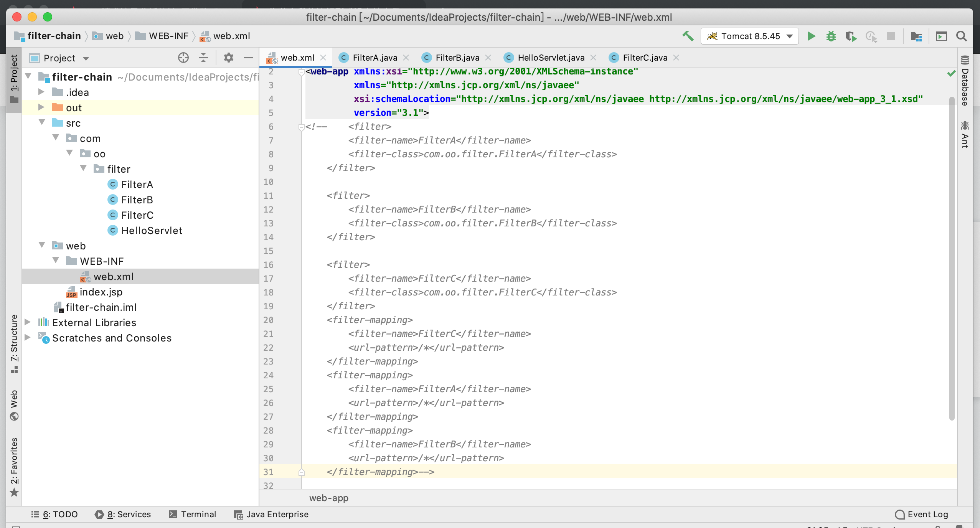Close the FilterB.java tab
The height and width of the screenshot is (528, 980).
click(x=488, y=58)
